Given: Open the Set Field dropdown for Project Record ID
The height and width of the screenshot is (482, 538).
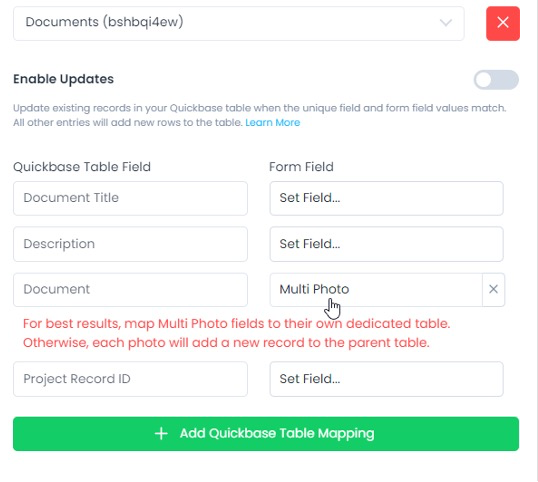Looking at the screenshot, I should (386, 379).
